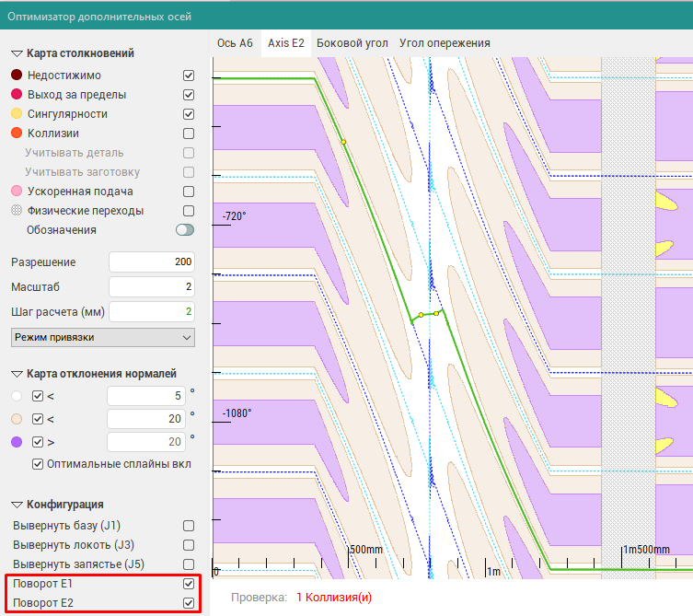The image size is (693, 616).
Task: Switch to the Ось A6 tab
Action: point(235,43)
